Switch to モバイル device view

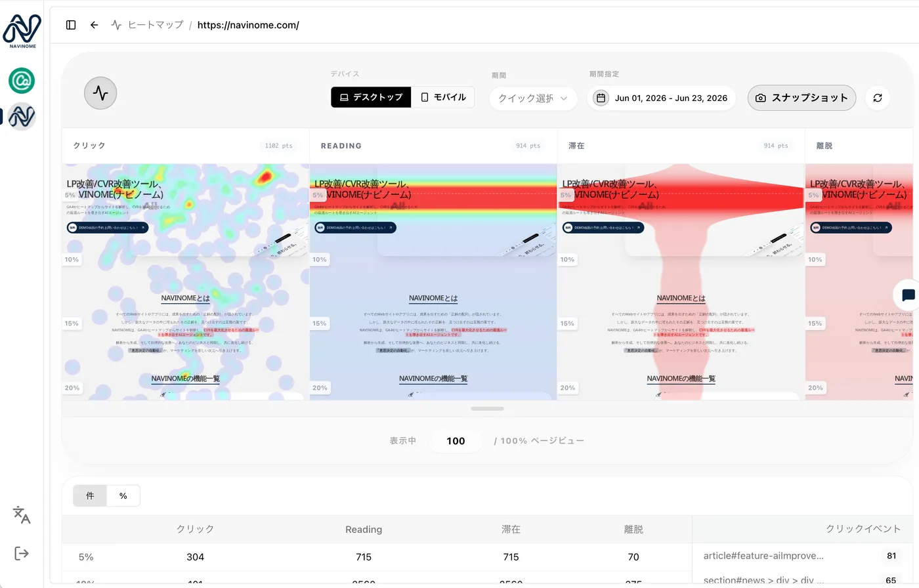click(443, 97)
